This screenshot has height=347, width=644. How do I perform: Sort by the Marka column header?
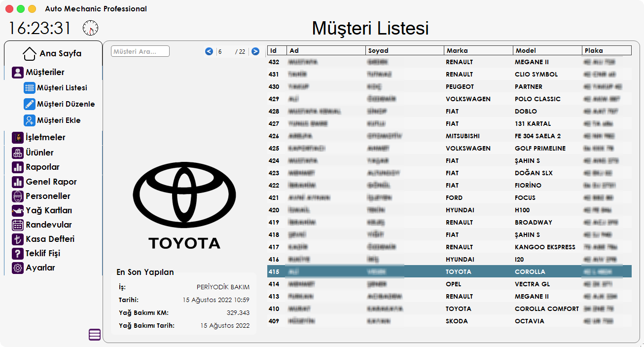[x=478, y=50]
